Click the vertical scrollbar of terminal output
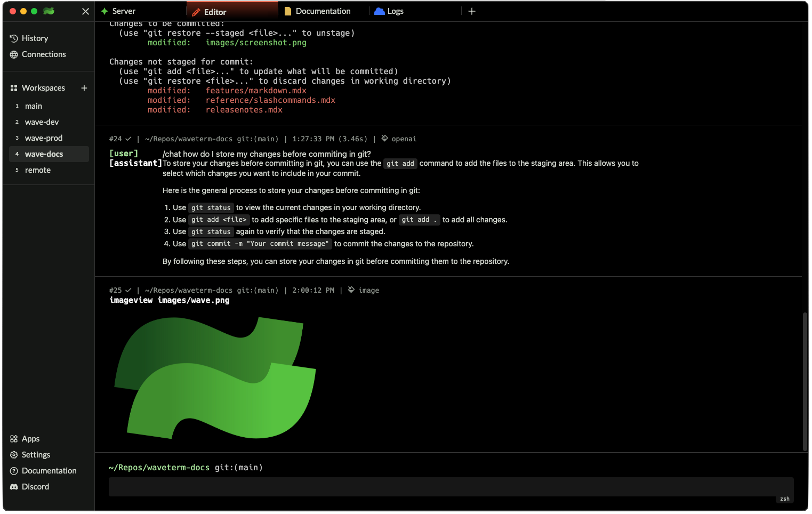Image resolution: width=812 pixels, height=514 pixels. point(805,382)
